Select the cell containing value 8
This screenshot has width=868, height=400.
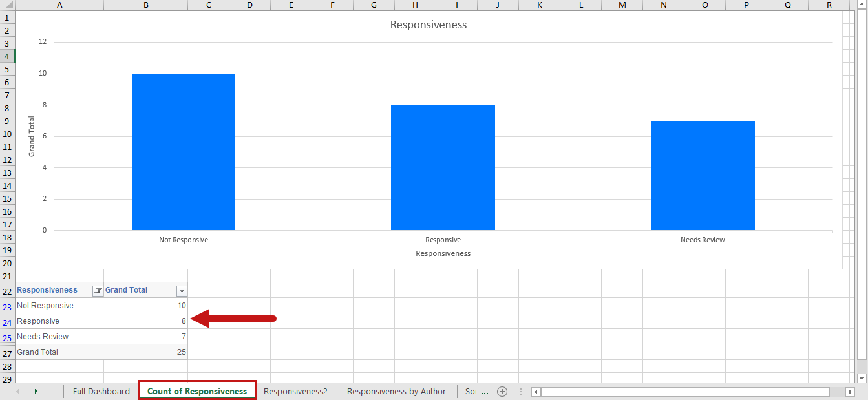point(146,321)
